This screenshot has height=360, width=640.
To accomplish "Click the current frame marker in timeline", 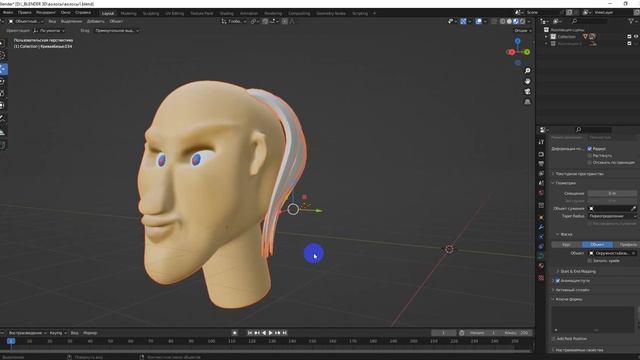I will click(x=11, y=341).
